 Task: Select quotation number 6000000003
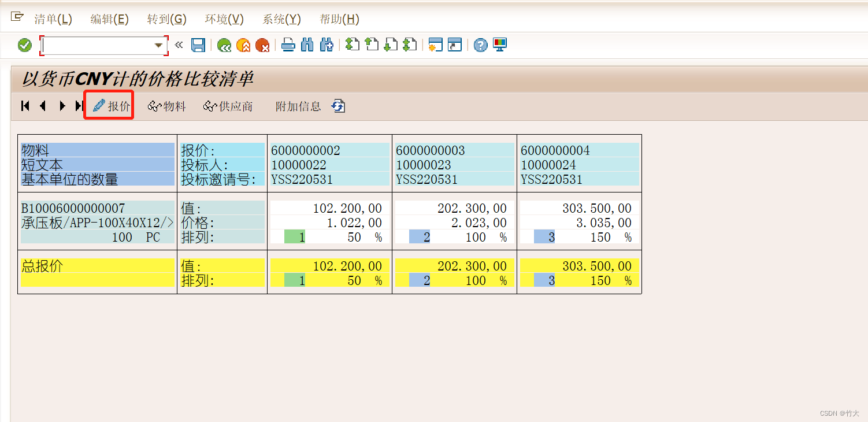[431, 150]
